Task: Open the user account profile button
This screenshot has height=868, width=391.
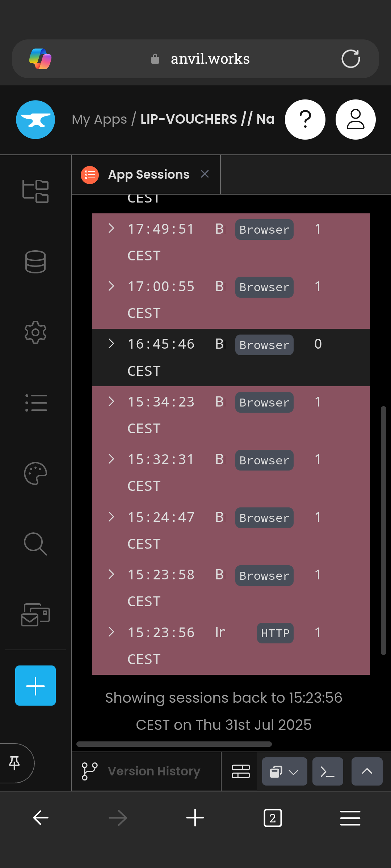Action: pos(356,120)
